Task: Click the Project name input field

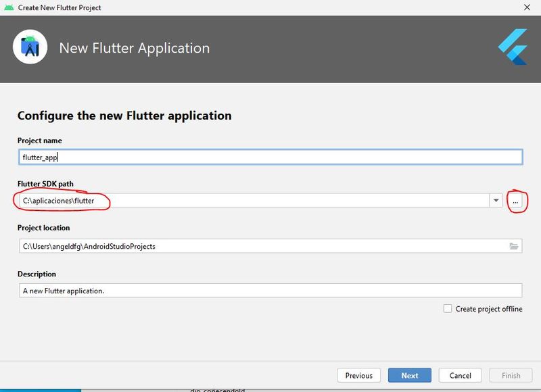Action: click(x=270, y=157)
